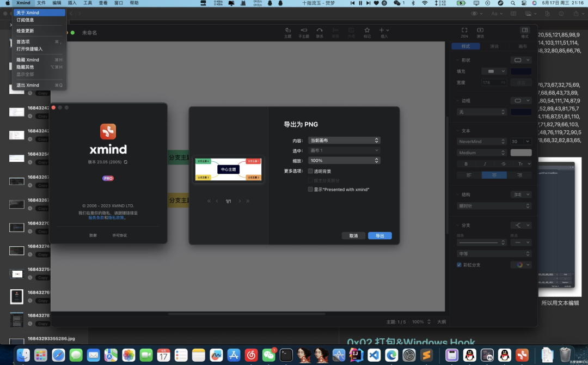
Task: Select 订阅信息 menu item
Action: (x=39, y=20)
